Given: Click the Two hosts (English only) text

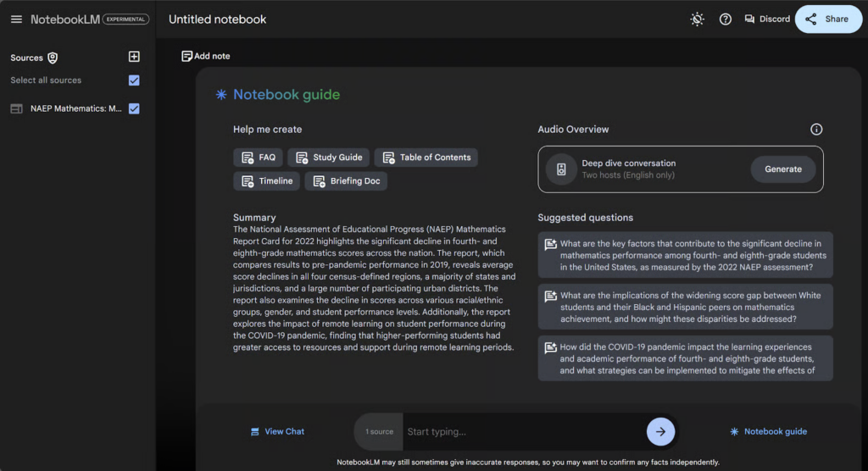Looking at the screenshot, I should click(x=628, y=175).
